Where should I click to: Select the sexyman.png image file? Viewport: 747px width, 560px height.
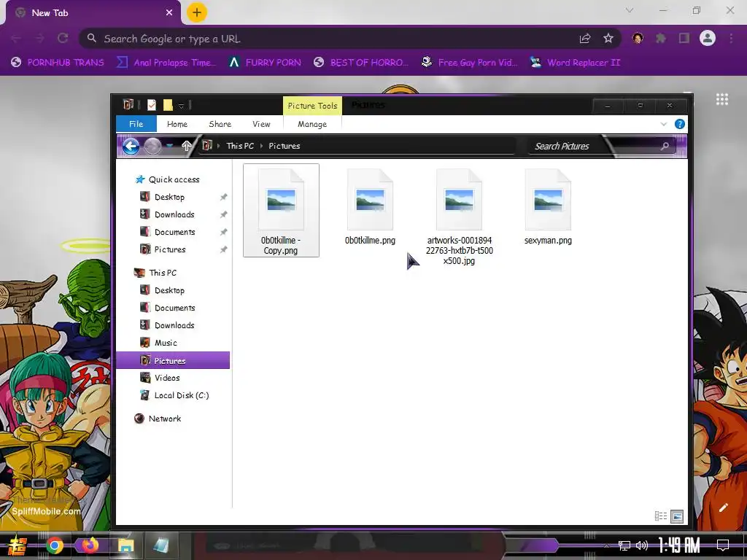point(548,208)
